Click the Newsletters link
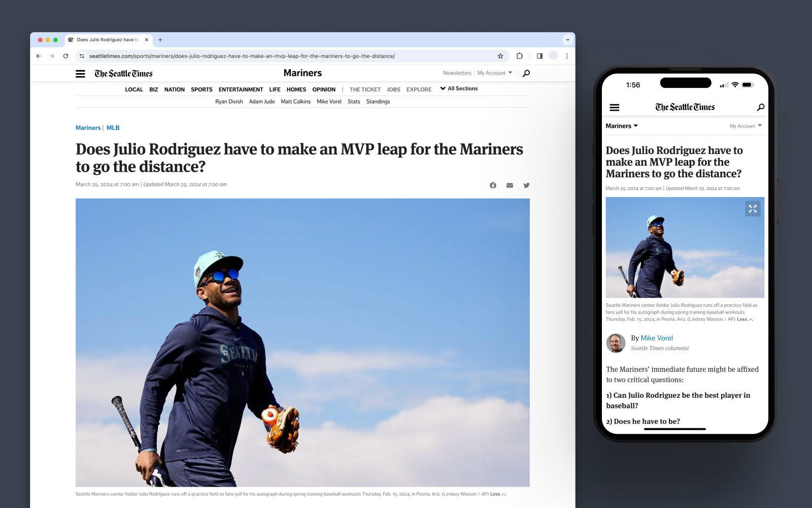Screen dimensions: 812x508 tap(457, 73)
